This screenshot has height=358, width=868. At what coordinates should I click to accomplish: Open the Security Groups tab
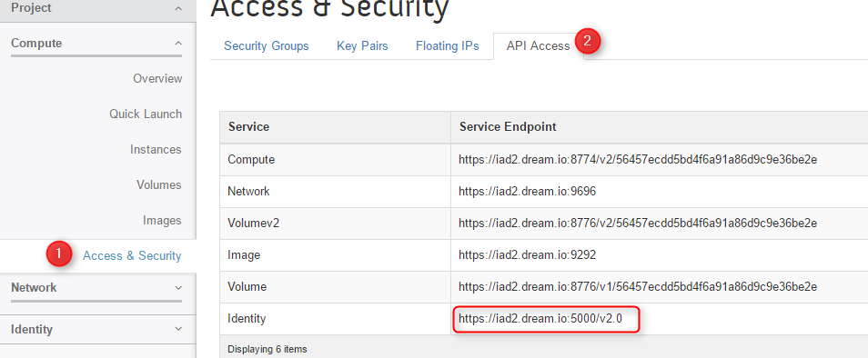coord(267,45)
